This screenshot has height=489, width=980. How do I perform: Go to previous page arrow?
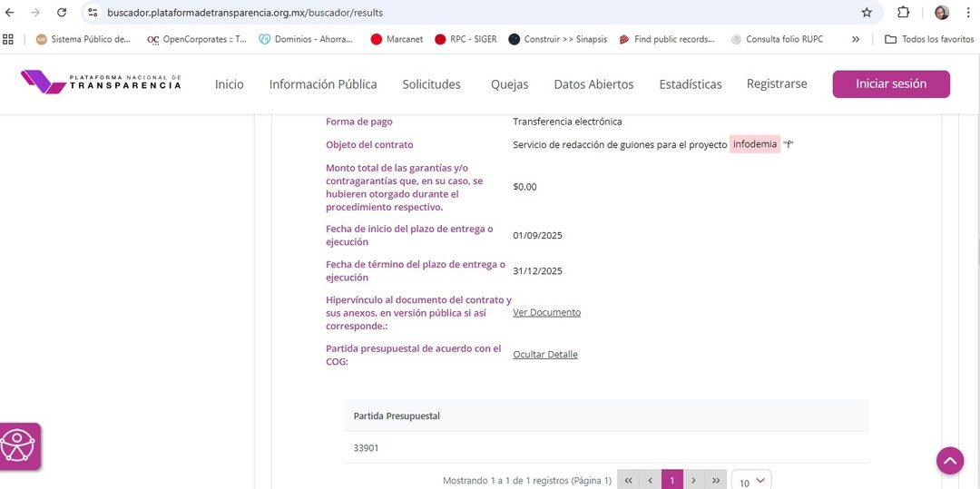650,480
